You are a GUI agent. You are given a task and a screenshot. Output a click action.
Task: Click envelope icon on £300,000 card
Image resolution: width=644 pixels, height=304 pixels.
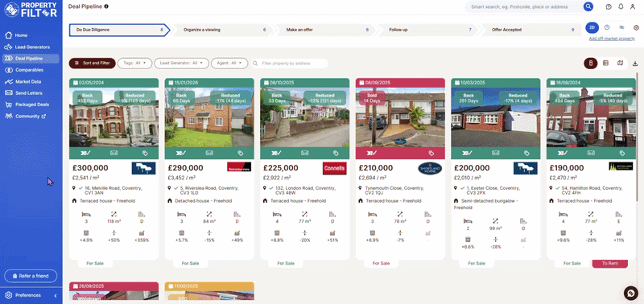tap(114, 153)
